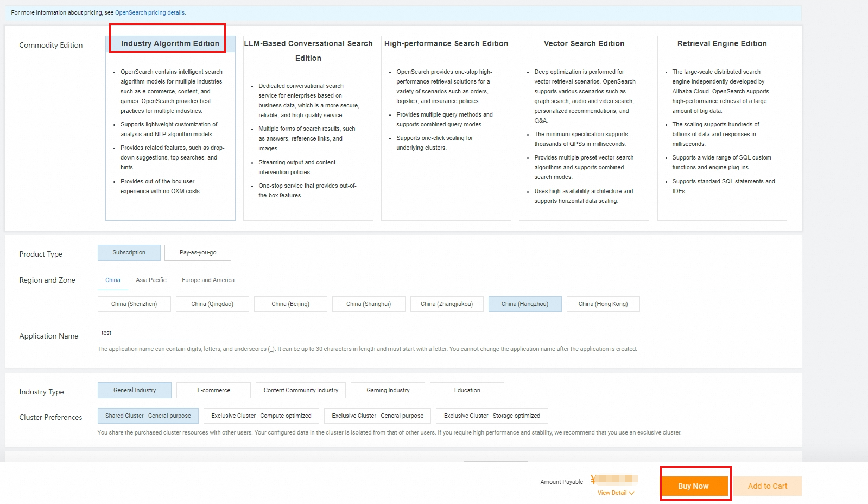The height and width of the screenshot is (504, 868).
Task: Select China (Shanghai) zone
Action: (369, 304)
